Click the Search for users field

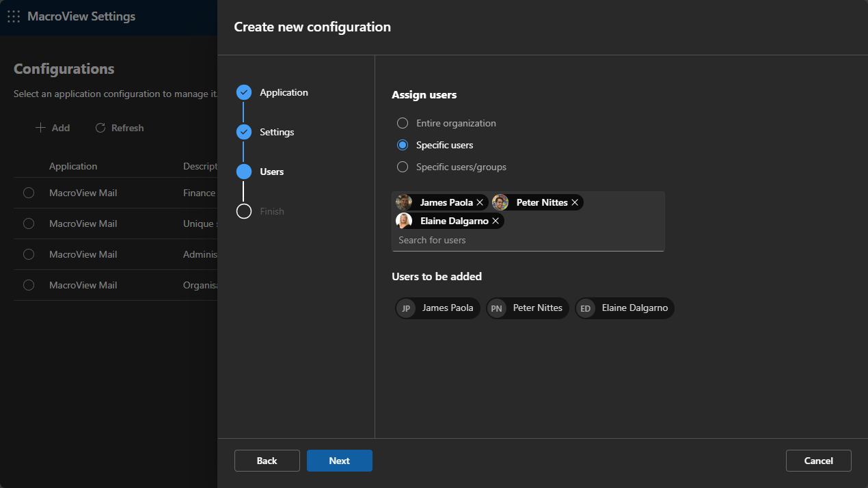point(528,240)
